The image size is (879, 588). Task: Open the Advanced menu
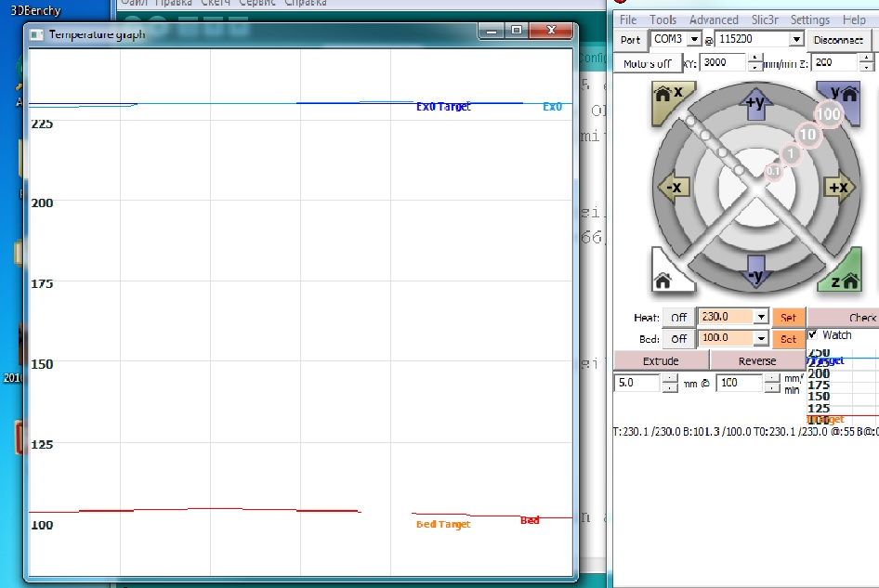tap(714, 20)
